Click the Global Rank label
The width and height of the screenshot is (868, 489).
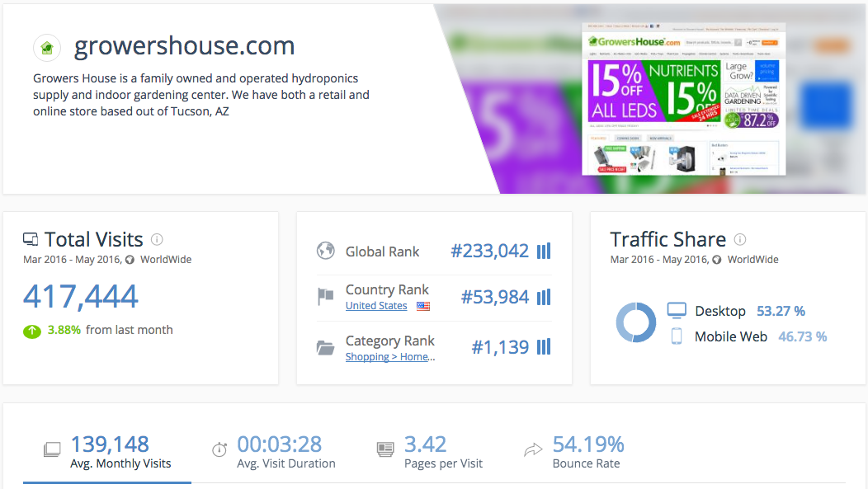point(383,252)
